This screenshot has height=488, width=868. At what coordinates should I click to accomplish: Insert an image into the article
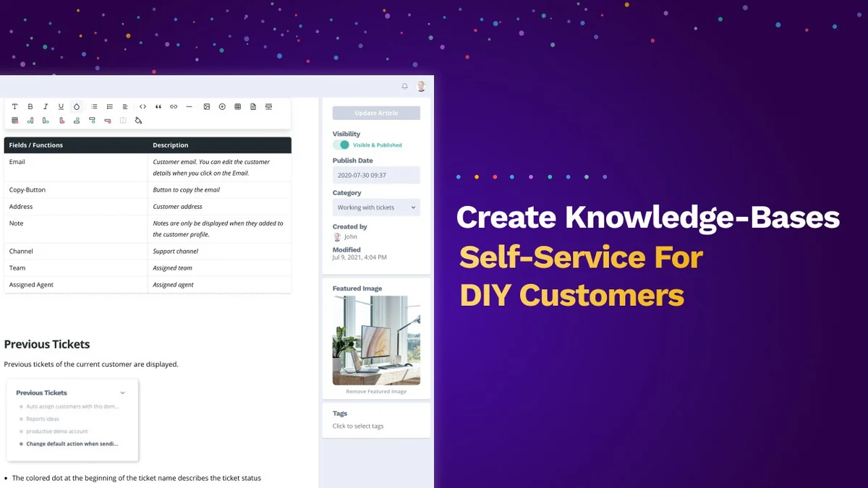pyautogui.click(x=206, y=107)
